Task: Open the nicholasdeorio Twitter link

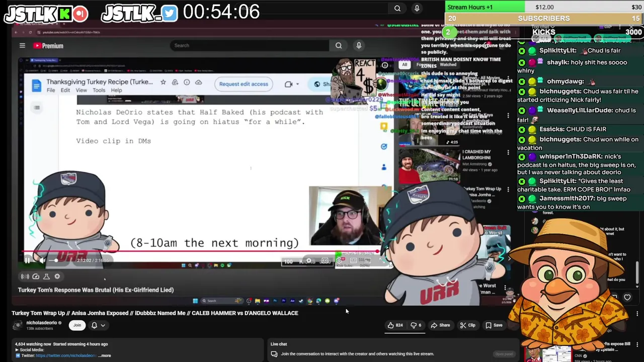Action: click(65, 355)
